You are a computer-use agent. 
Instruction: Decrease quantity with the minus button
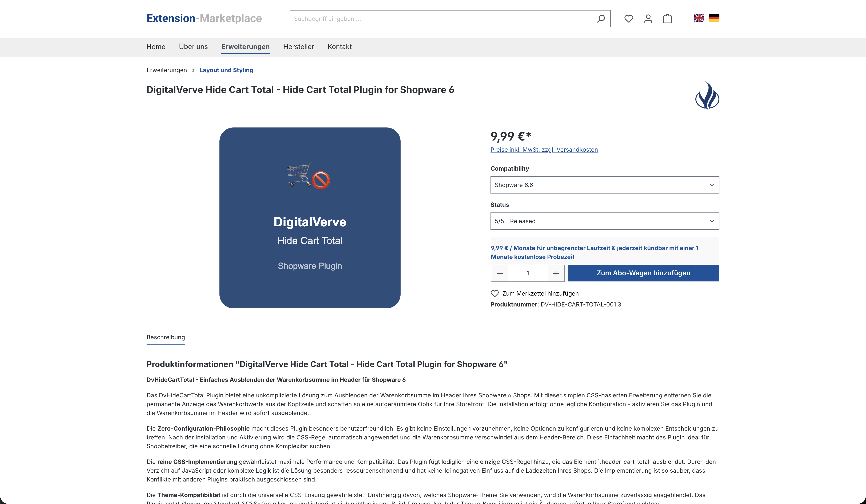[x=500, y=273]
